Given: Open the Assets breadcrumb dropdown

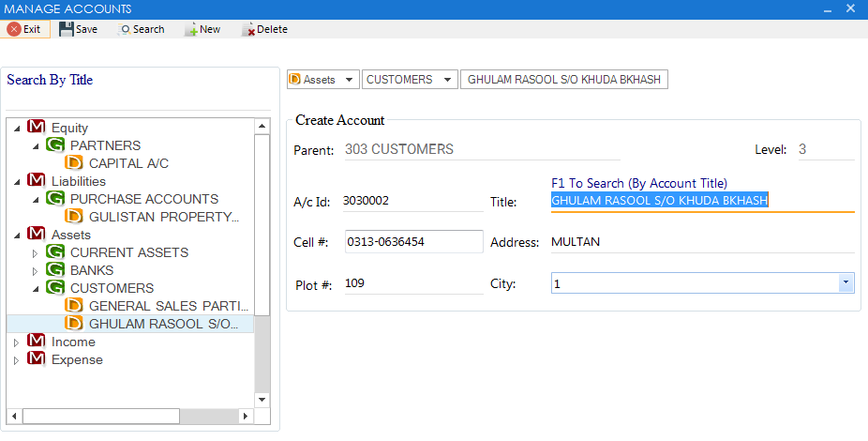Looking at the screenshot, I should 350,80.
